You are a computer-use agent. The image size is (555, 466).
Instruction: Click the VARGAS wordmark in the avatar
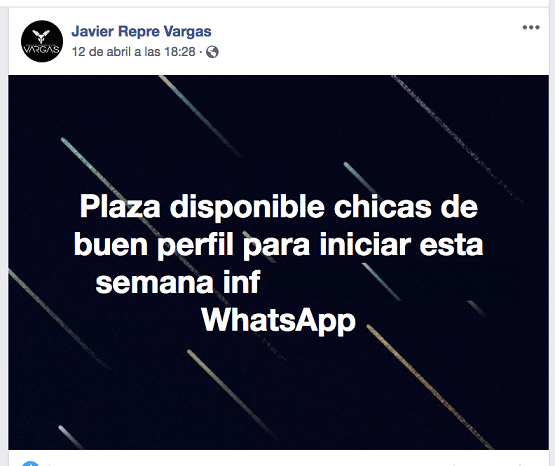click(41, 50)
